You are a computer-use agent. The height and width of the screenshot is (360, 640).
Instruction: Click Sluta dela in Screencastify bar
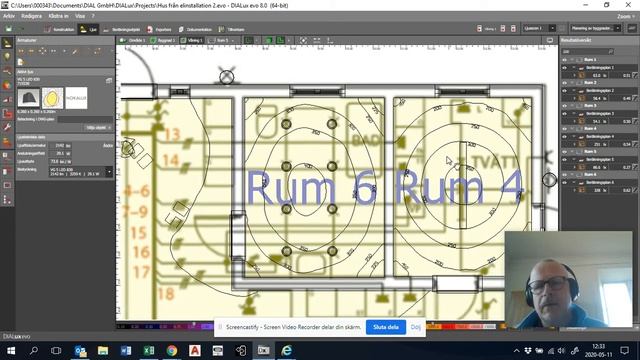coord(386,327)
